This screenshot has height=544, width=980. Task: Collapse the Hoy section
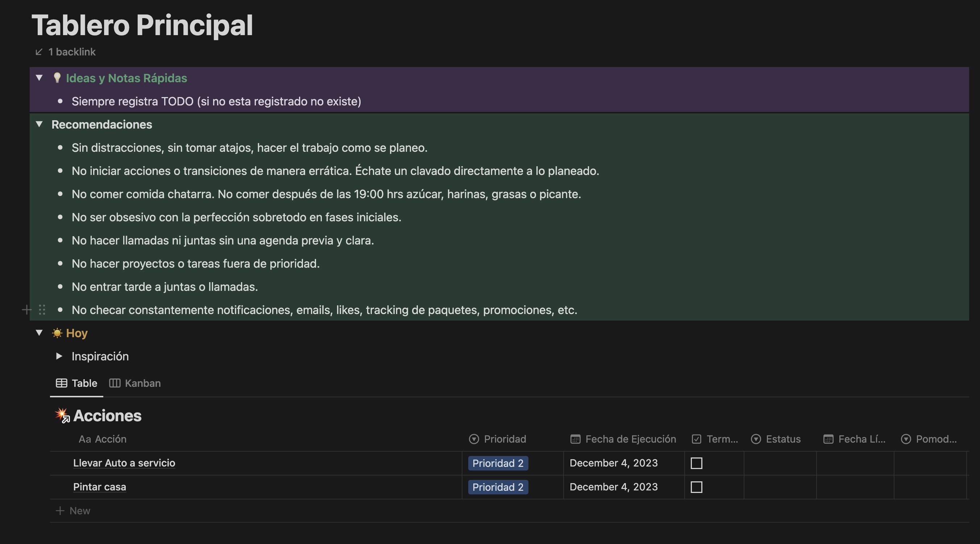click(x=39, y=332)
